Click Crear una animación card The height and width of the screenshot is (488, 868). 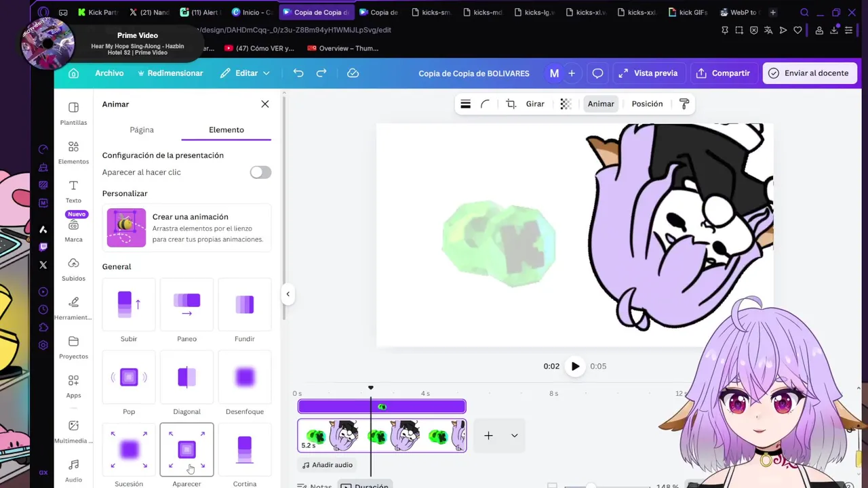(x=186, y=228)
